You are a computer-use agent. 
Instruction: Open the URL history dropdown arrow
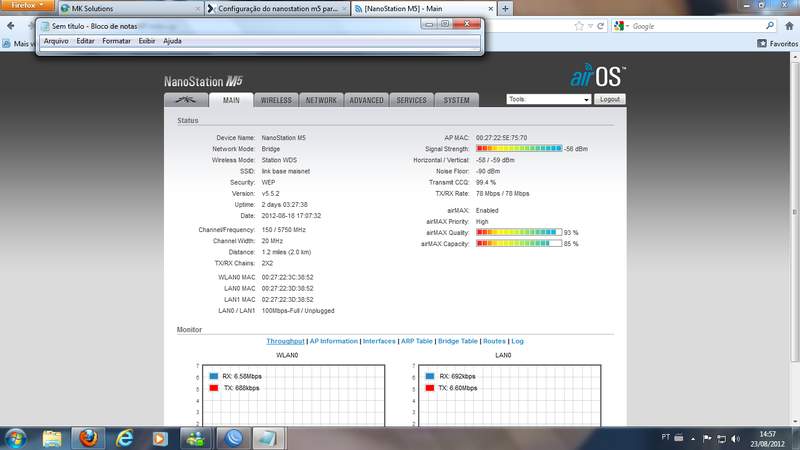point(590,26)
